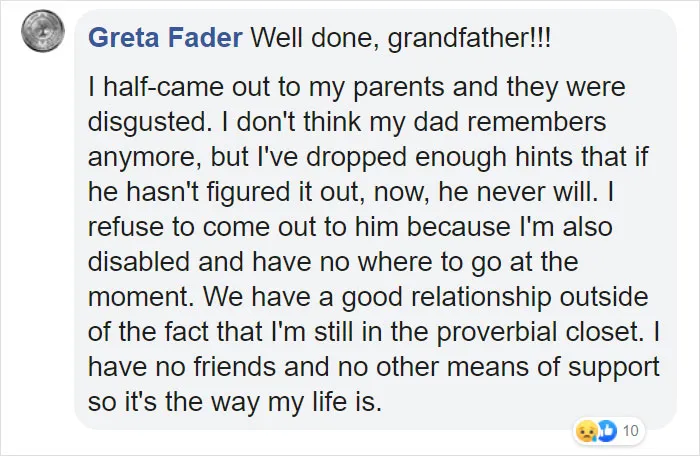Click the line "refuse to come out to him"

point(350,226)
